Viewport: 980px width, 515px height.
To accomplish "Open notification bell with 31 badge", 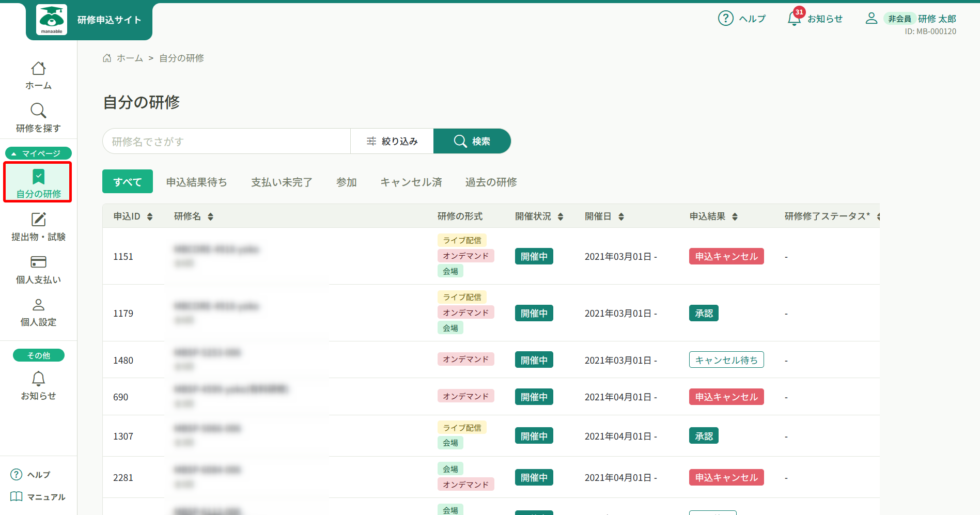I will point(794,19).
